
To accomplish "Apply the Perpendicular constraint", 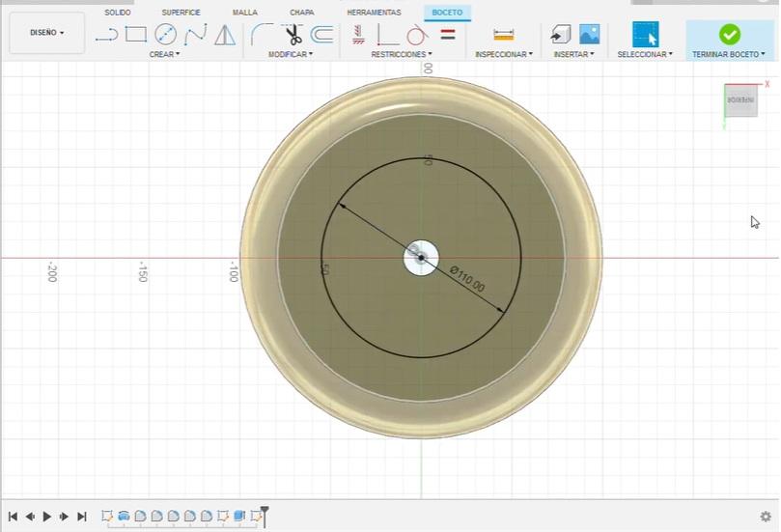I will (387, 35).
